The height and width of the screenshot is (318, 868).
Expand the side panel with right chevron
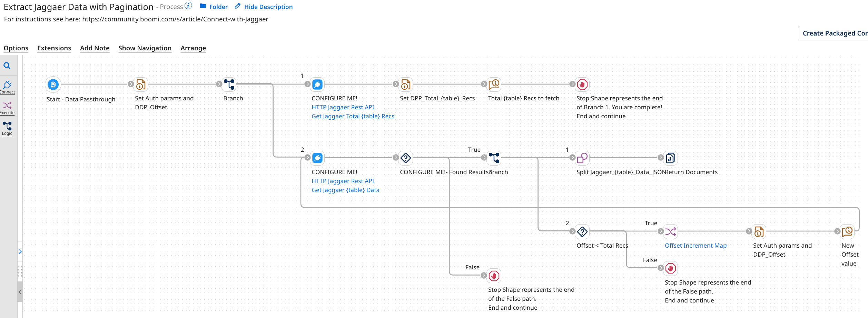[x=20, y=252]
